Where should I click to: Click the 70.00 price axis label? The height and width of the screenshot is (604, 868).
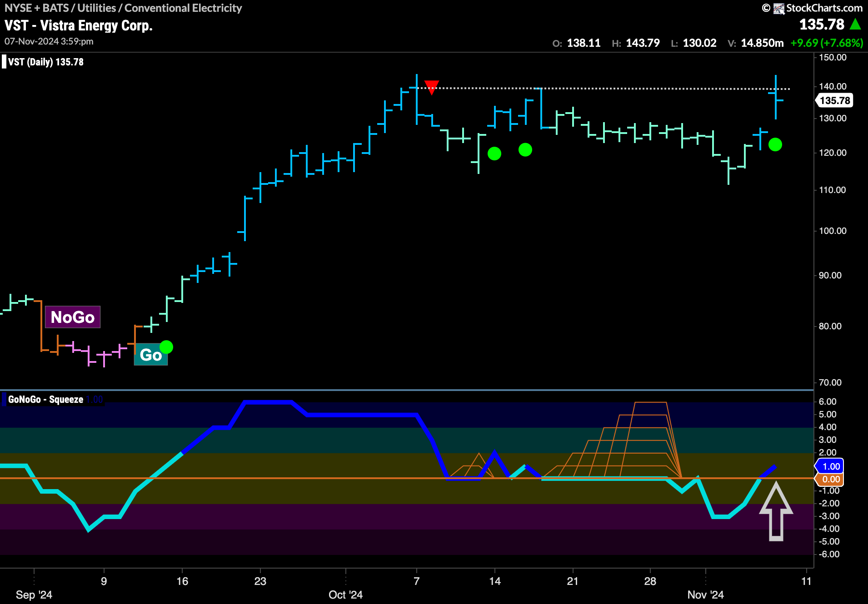point(830,382)
